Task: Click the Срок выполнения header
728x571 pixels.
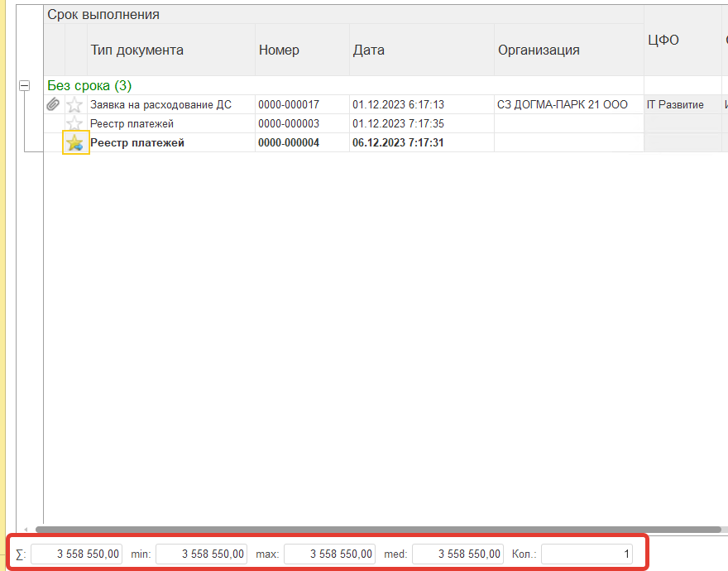Action: 103,14
